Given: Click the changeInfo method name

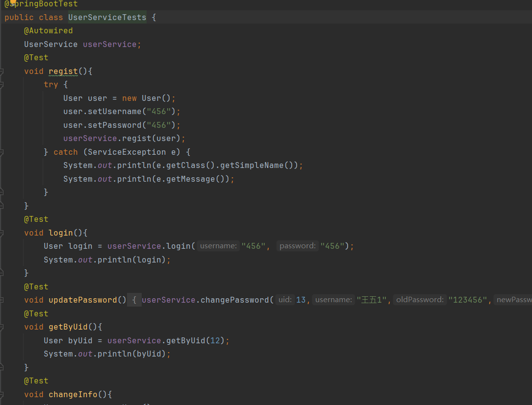Looking at the screenshot, I should 73,395.
